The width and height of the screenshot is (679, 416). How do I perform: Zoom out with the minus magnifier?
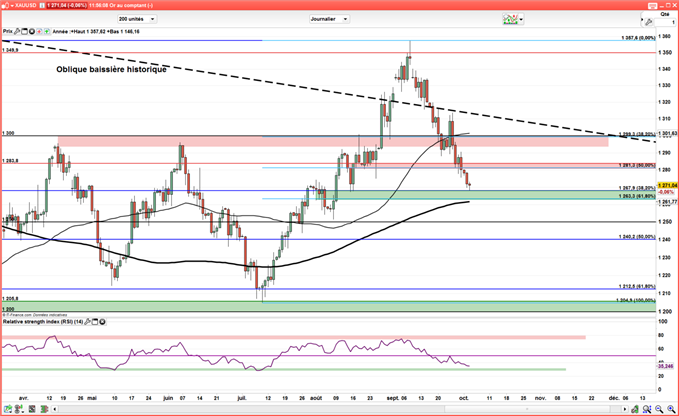coord(659,409)
